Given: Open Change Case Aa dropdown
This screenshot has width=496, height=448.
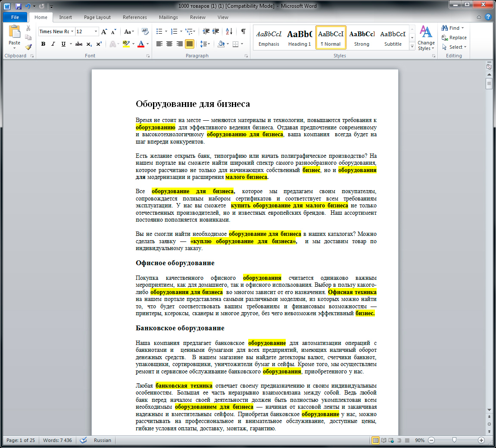Looking at the screenshot, I should [129, 31].
